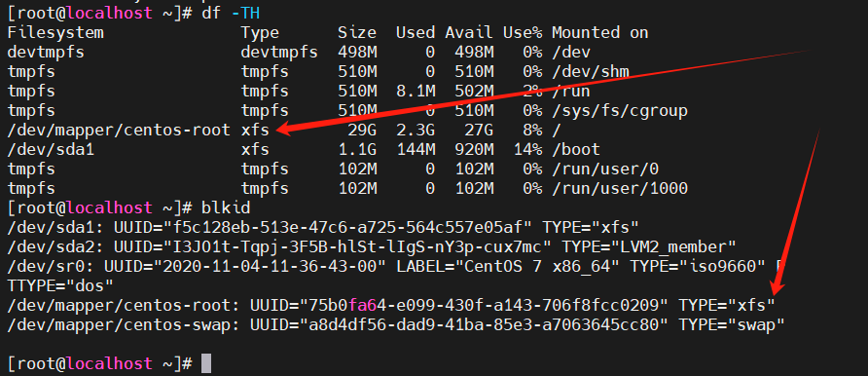Image resolution: width=868 pixels, height=376 pixels.
Task: Select the '/dev/sda2:' blkid entry
Action: [x=55, y=246]
